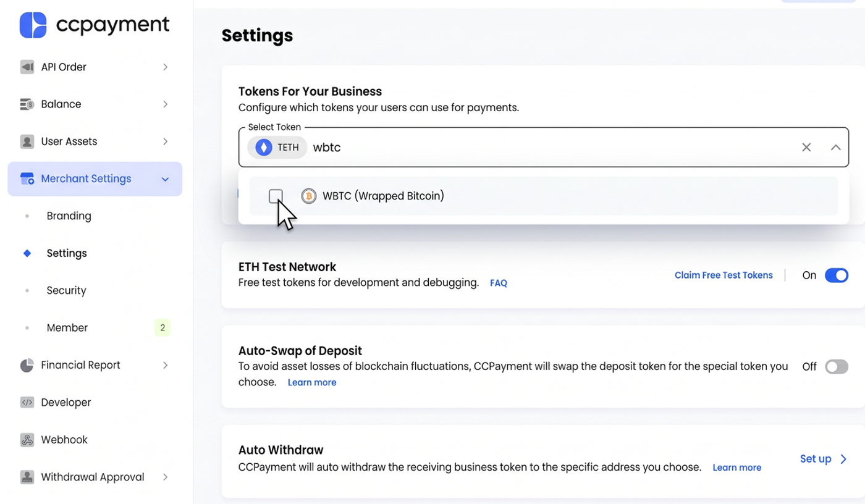Turn off the ETH Test Network toggle

837,275
